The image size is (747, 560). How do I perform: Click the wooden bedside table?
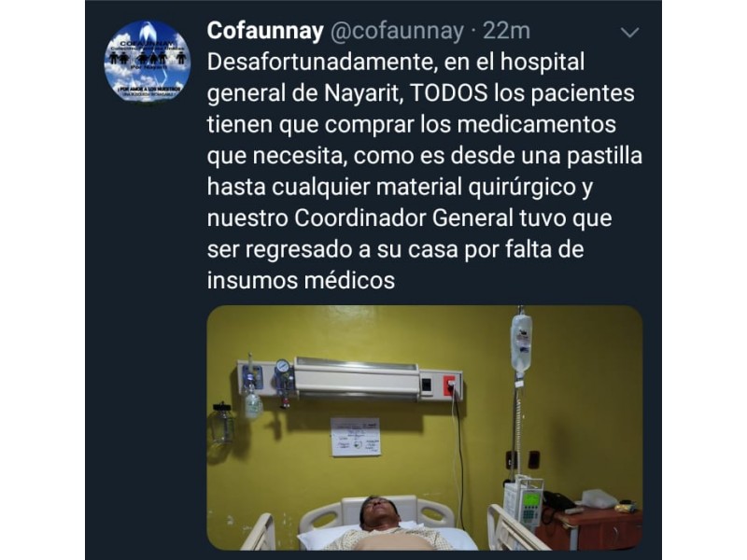tap(590, 527)
